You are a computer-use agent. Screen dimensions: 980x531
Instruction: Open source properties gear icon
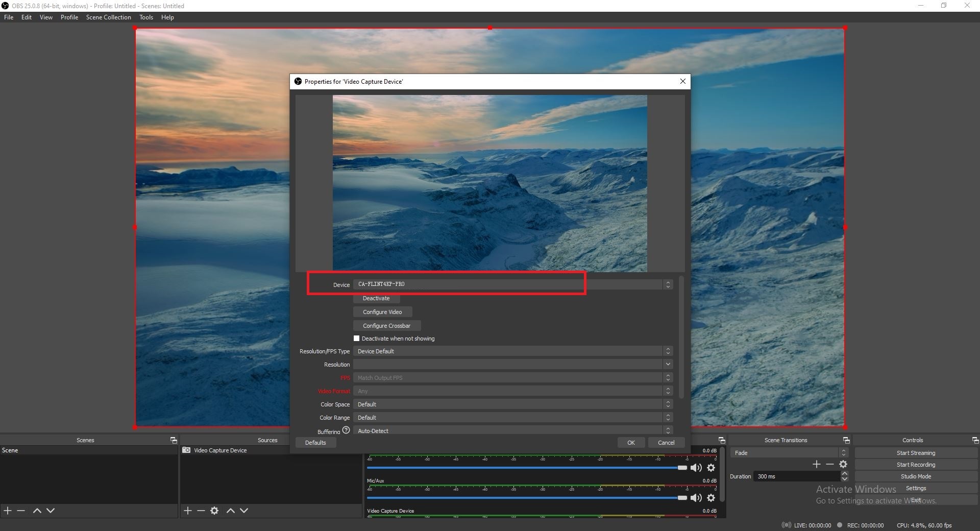214,511
